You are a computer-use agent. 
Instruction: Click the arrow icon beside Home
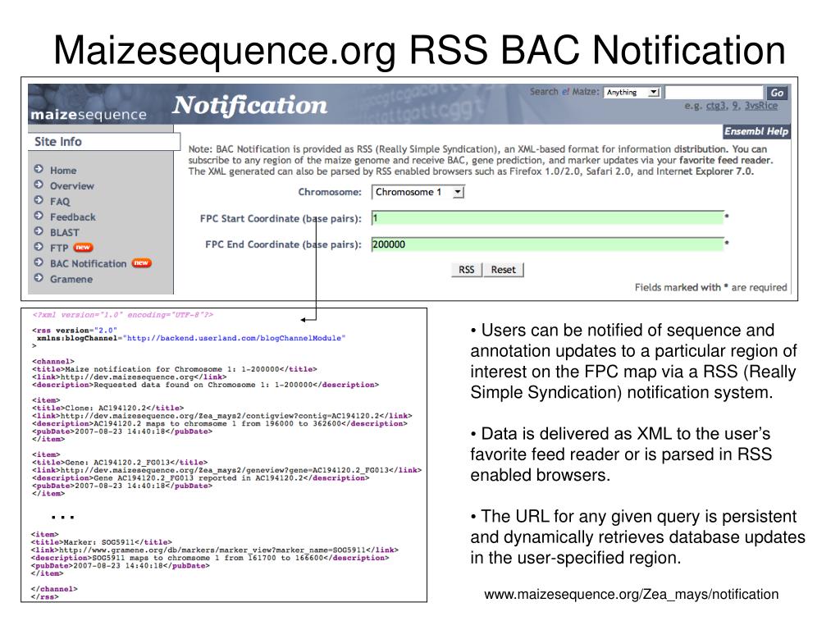click(39, 169)
